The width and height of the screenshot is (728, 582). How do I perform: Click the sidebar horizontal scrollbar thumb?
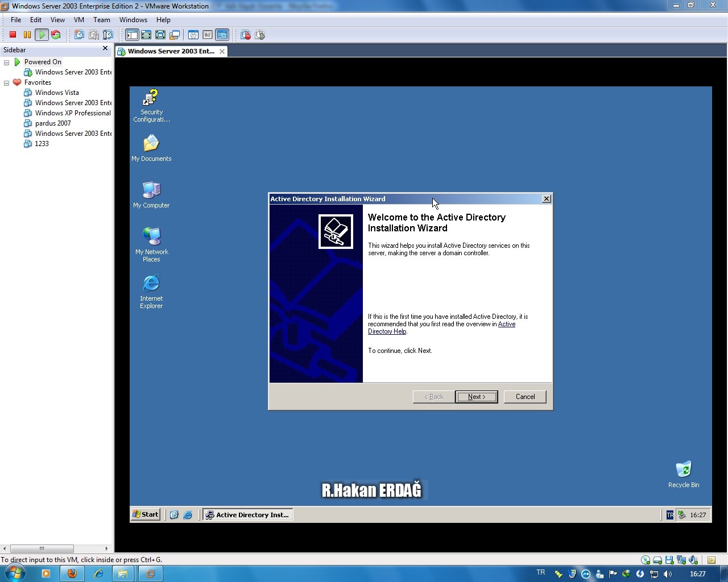pos(42,548)
